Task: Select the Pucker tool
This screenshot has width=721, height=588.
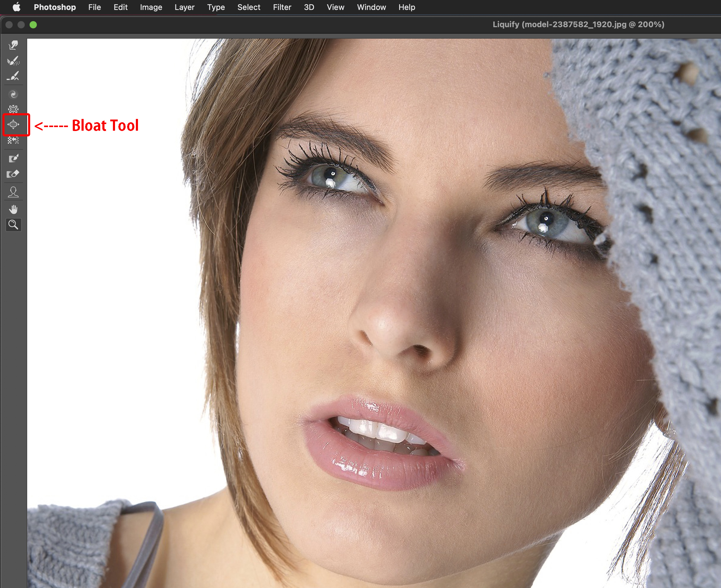Action: click(x=13, y=109)
